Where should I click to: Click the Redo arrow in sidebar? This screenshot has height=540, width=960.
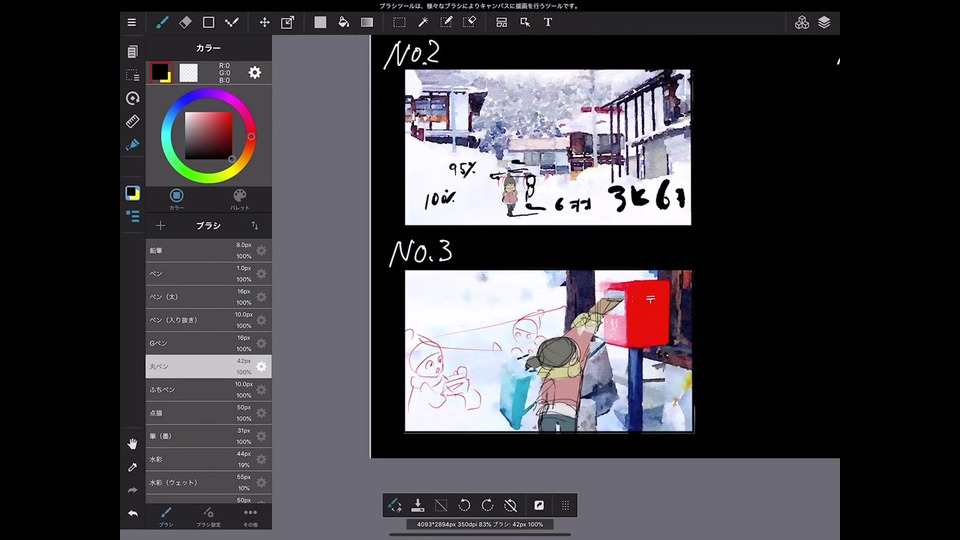pyautogui.click(x=132, y=490)
